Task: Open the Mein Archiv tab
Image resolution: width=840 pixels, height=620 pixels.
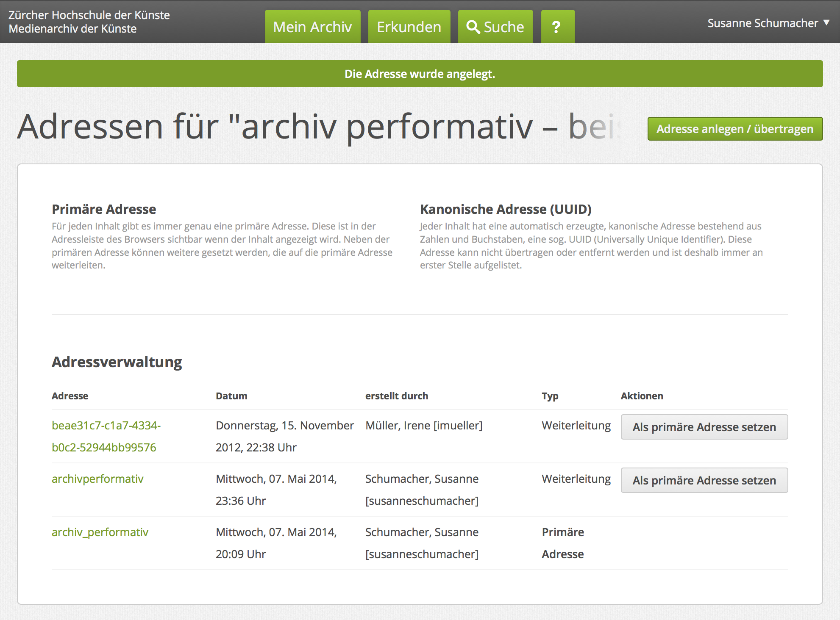Action: (312, 27)
